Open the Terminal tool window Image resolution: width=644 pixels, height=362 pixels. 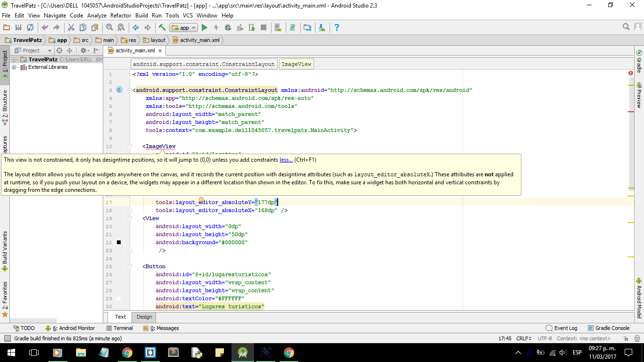coord(120,328)
